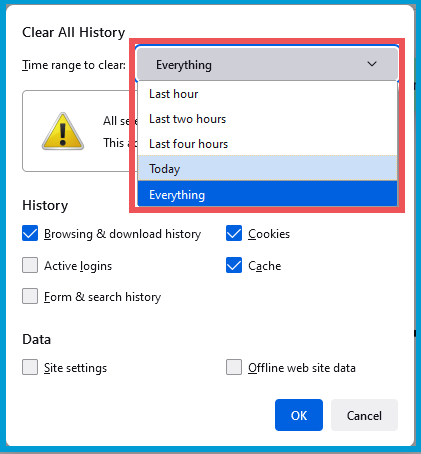Check Offline web site data box
This screenshot has width=421, height=454.
(234, 367)
